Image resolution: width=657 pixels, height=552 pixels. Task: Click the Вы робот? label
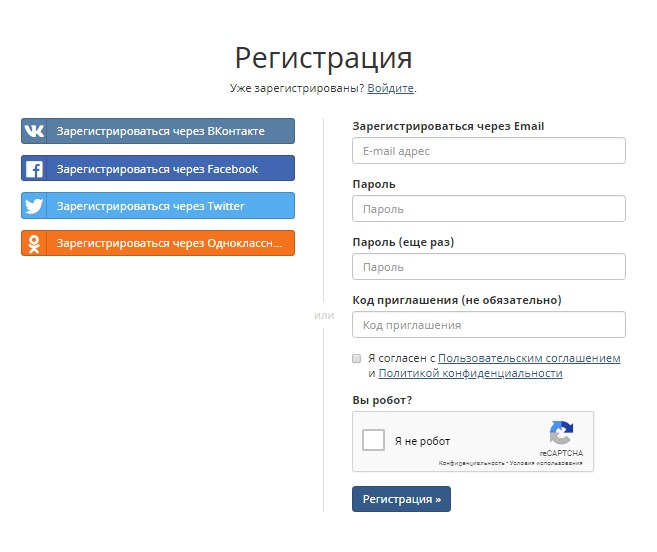pos(382,400)
